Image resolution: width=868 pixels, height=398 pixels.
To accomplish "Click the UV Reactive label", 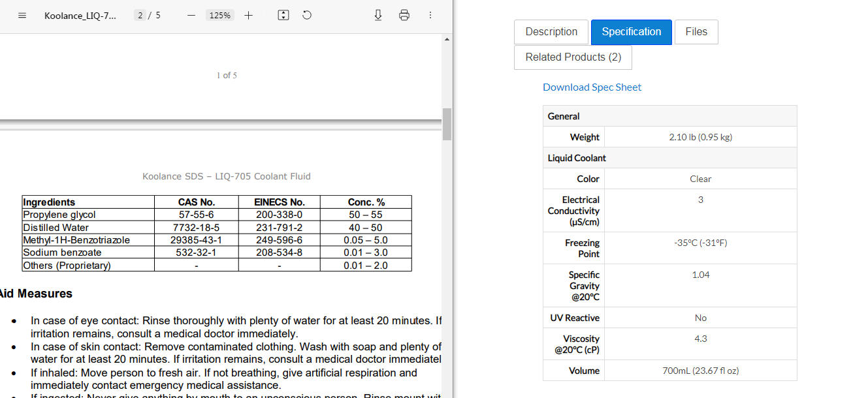I will pyautogui.click(x=574, y=318).
